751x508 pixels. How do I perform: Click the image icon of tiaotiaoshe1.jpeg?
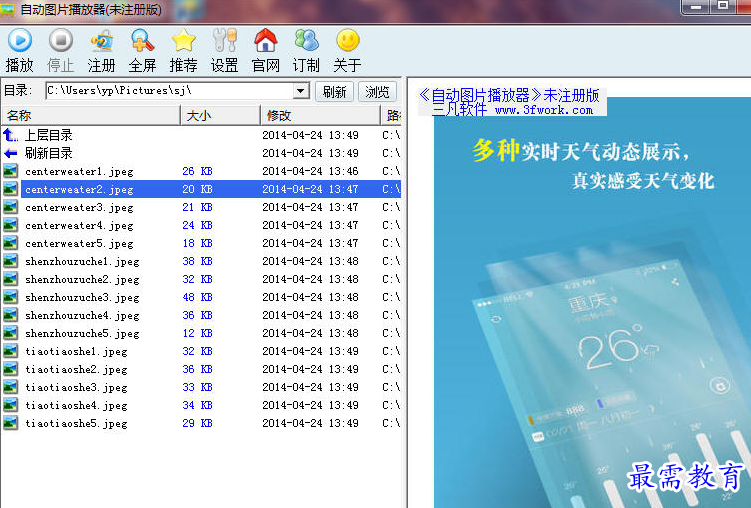click(x=11, y=351)
